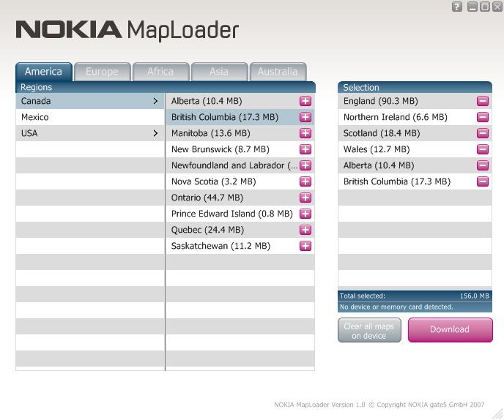
Task: Select Quebec (24.4 MB) row
Action: coord(240,230)
